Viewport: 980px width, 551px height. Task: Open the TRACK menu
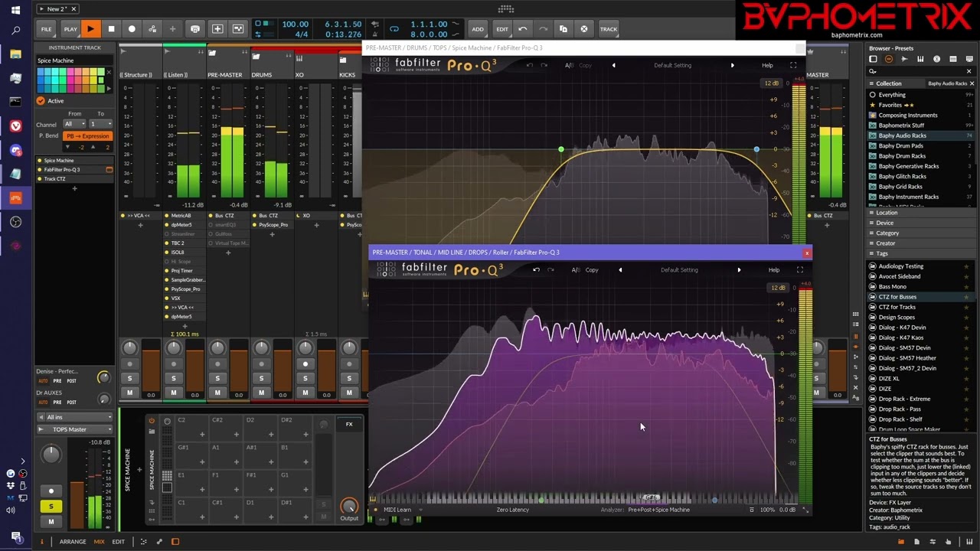609,29
